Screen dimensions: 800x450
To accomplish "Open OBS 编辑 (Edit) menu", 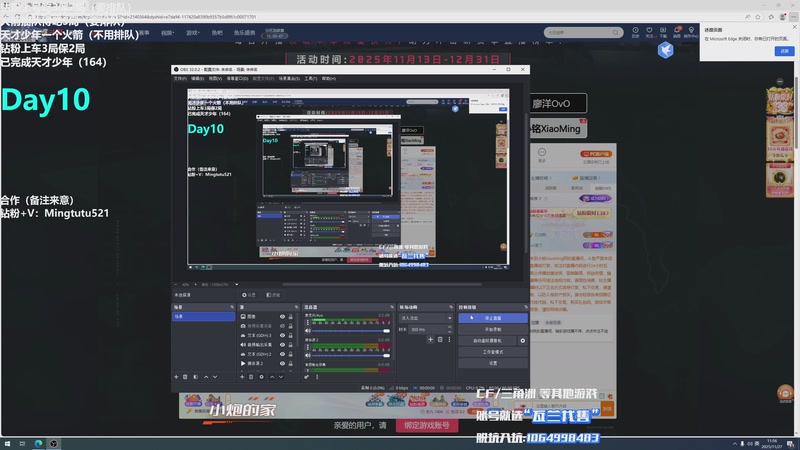I will (197, 79).
